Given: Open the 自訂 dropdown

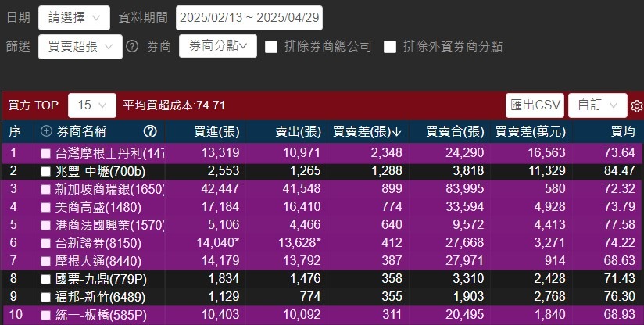Looking at the screenshot, I should (598, 105).
